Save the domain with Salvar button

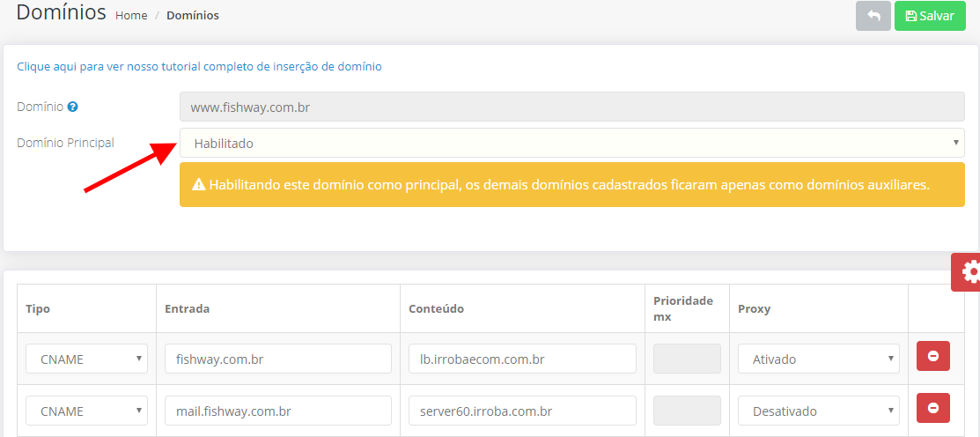point(930,16)
